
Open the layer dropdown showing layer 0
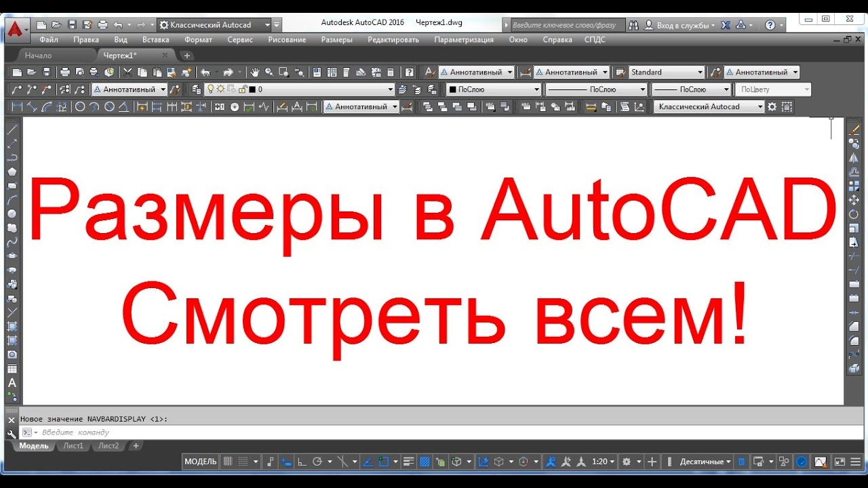298,89
